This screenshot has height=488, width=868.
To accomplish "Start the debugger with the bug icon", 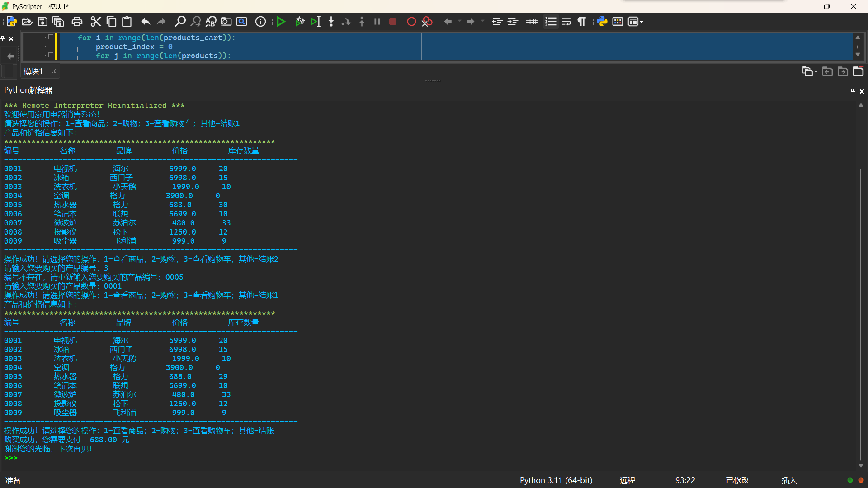I will pos(300,22).
